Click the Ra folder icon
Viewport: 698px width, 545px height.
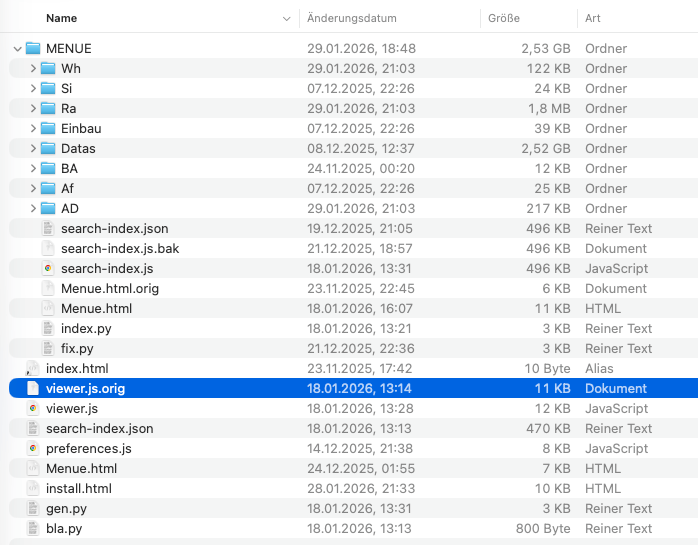click(48, 108)
